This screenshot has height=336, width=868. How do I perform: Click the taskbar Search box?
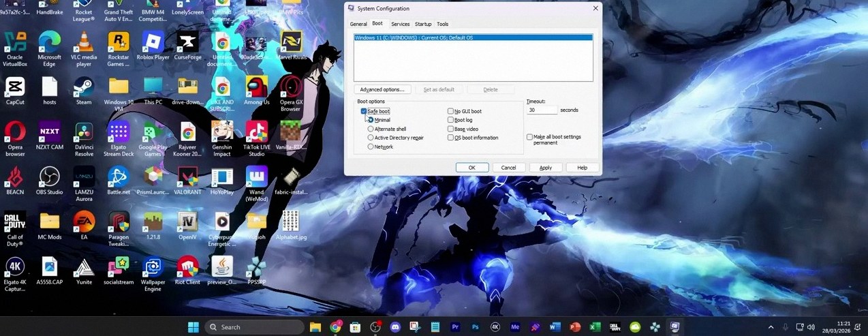click(x=254, y=327)
